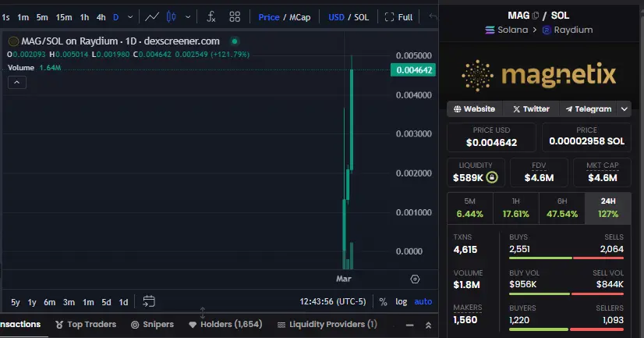Click the undo arrow icon
This screenshot has height=338, width=644.
[x=433, y=17]
